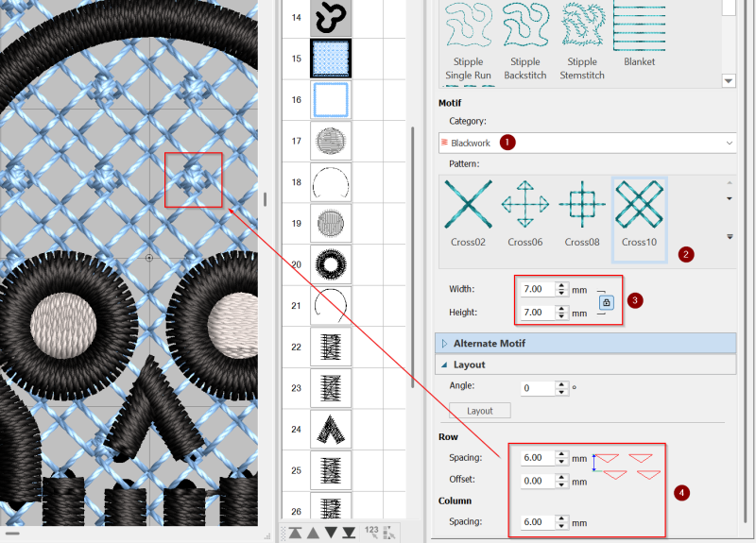
Task: Click the Layout button
Action: (x=479, y=411)
